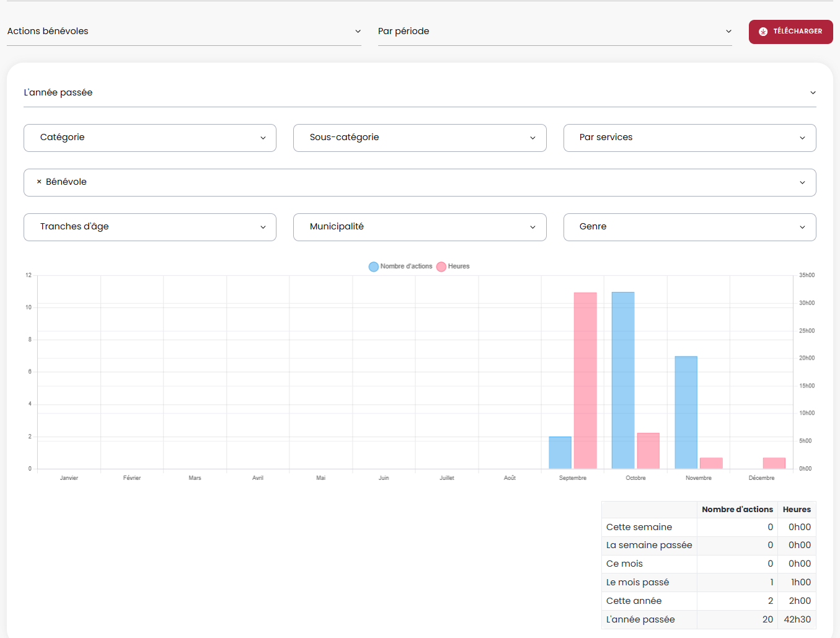Toggle the Nombre d'actions legend series

(x=400, y=267)
